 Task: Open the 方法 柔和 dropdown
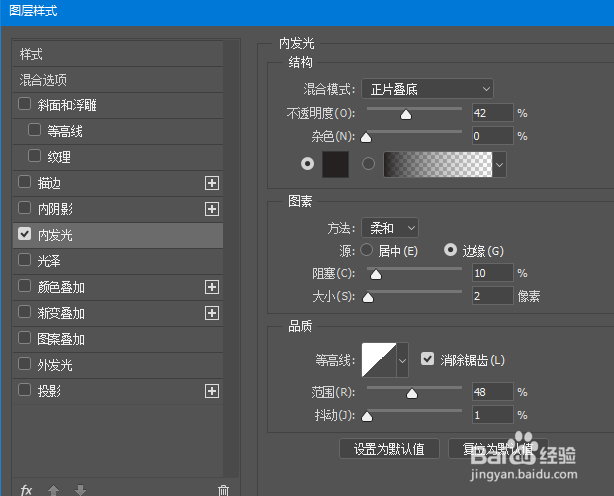coord(390,227)
